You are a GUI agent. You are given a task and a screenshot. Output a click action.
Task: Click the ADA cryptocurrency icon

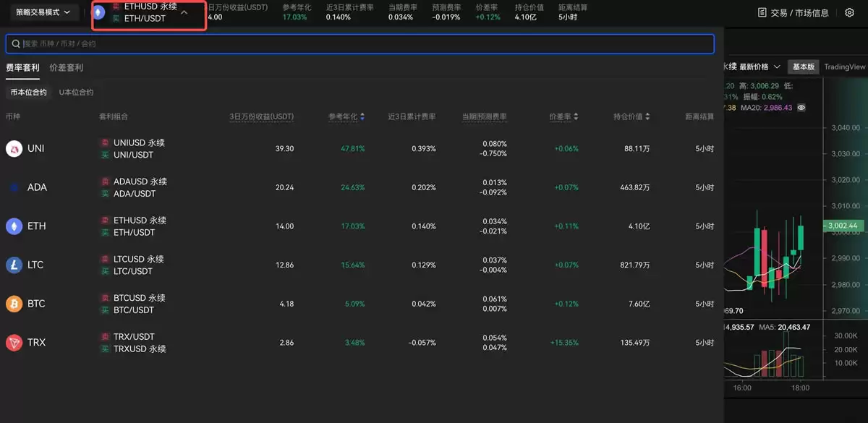(13, 187)
